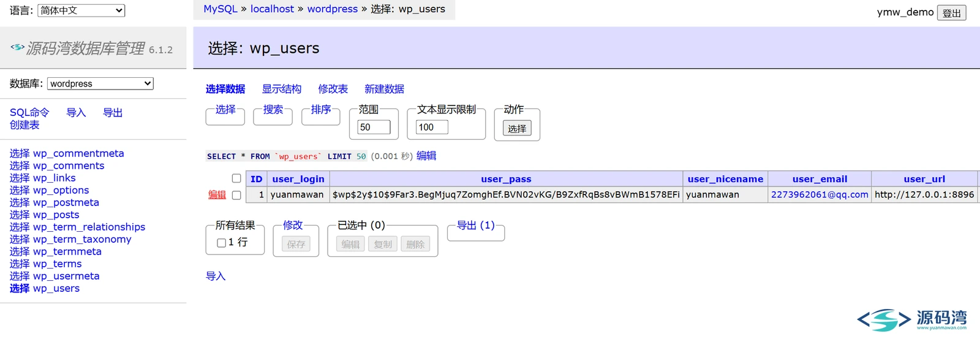Expand the 选择 fieldset legend

[225, 109]
